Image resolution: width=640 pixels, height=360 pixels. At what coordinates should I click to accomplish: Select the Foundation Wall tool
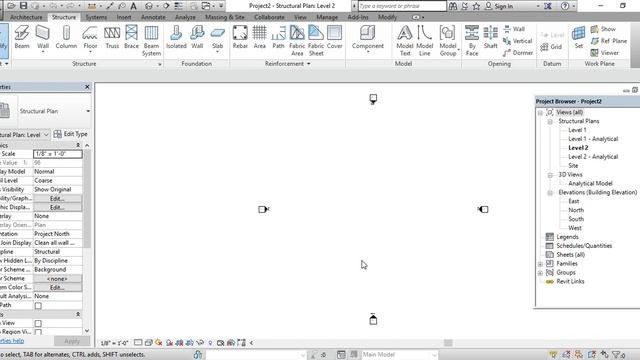tap(197, 38)
